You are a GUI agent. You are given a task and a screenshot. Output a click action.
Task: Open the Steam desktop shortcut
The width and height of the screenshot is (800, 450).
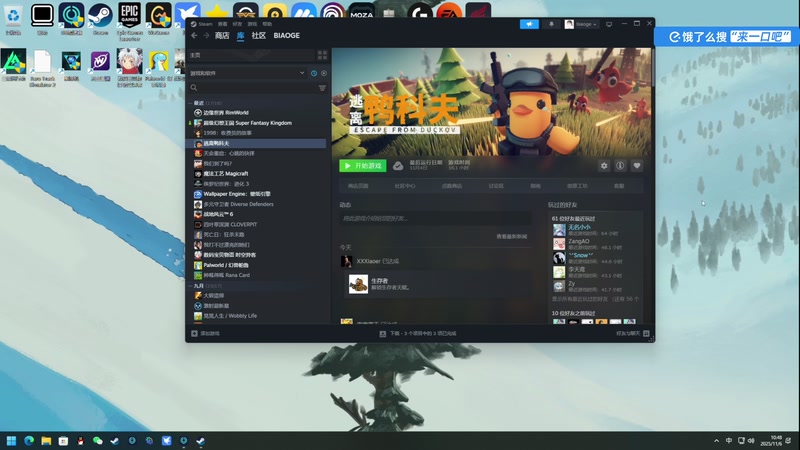click(x=101, y=19)
